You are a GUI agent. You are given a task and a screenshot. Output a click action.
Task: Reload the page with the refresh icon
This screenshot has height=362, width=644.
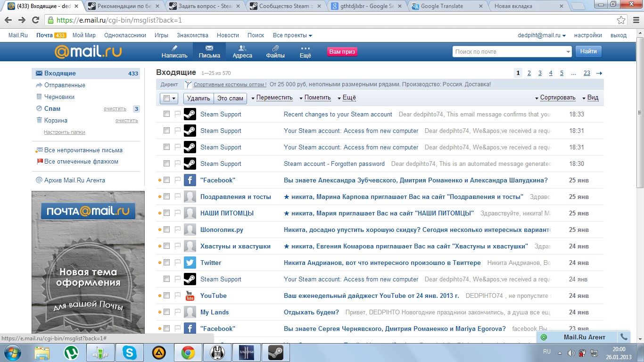tap(36, 20)
